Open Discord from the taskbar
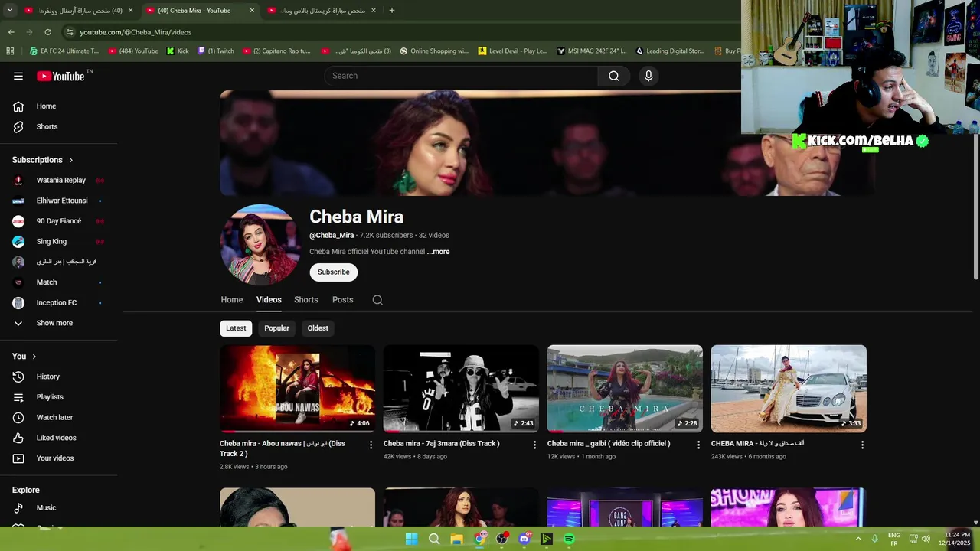This screenshot has height=551, width=980. point(524,539)
